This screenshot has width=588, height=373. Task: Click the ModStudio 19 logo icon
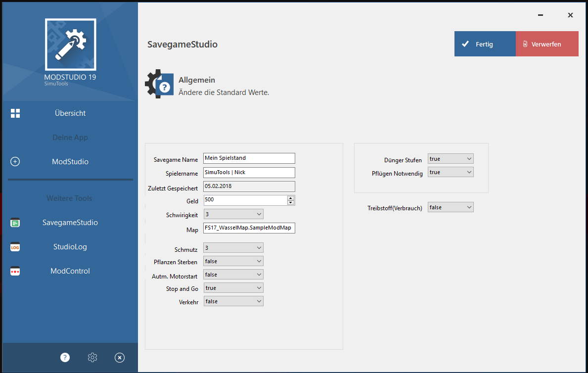coord(70,45)
